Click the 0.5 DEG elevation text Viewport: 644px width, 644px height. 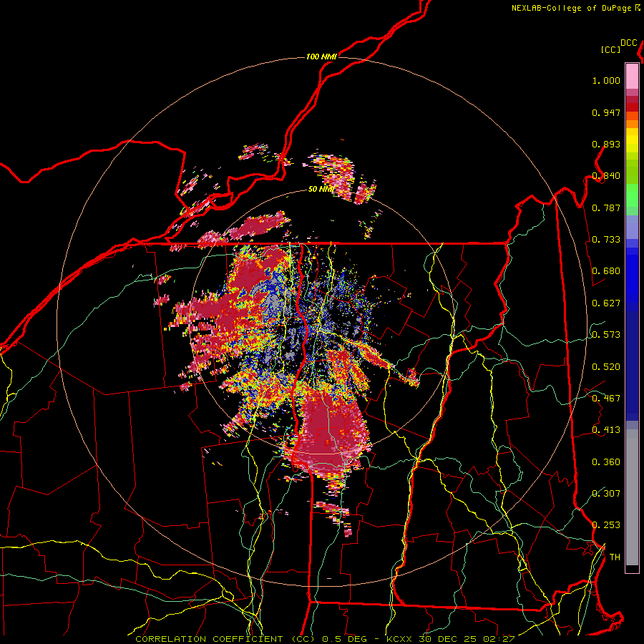point(344,639)
